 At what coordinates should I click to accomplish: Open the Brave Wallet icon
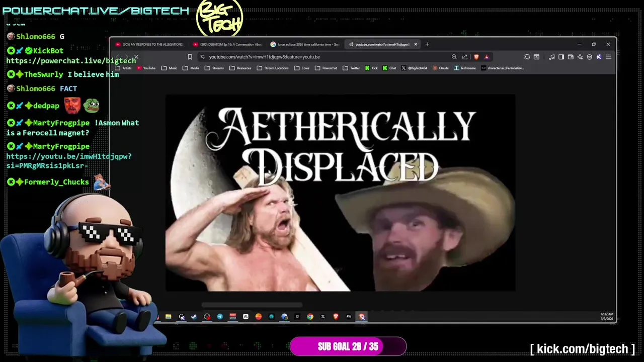571,57
